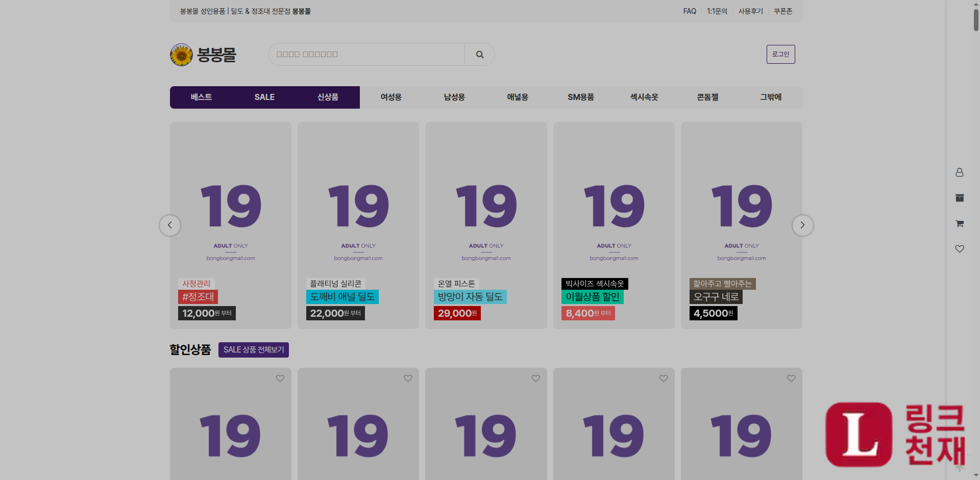The image size is (980, 480).
Task: Open the 애널용 category
Action: pos(518,97)
